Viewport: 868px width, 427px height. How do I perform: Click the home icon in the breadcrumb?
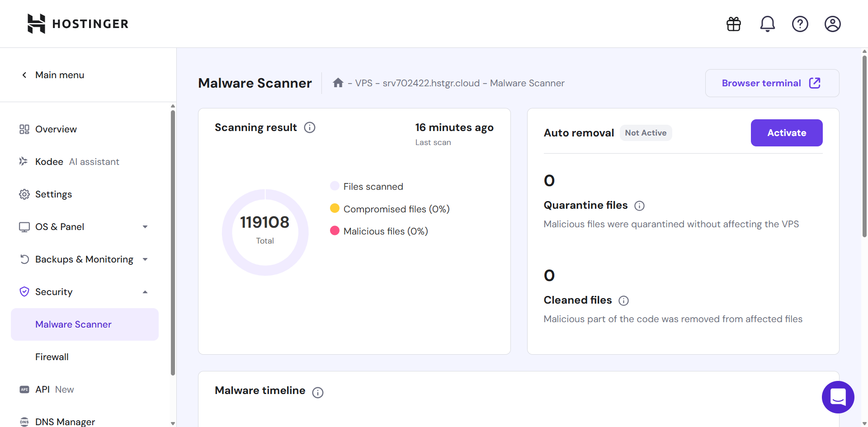pyautogui.click(x=338, y=83)
